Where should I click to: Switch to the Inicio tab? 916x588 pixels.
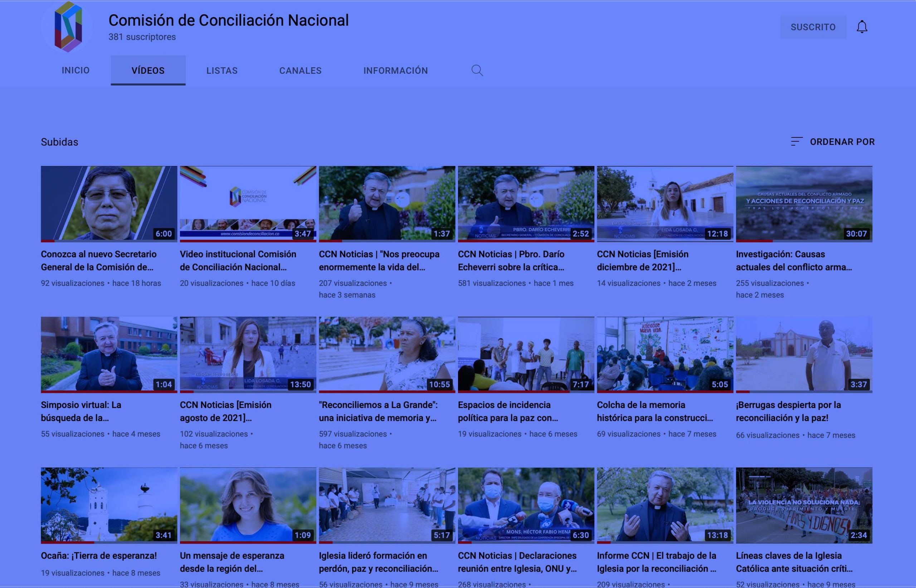click(x=75, y=70)
